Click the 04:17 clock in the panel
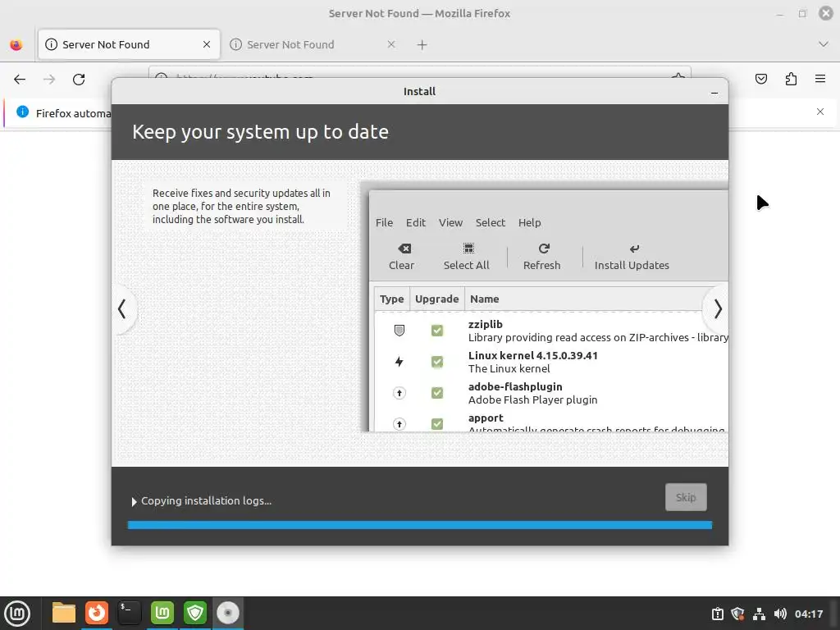The image size is (840, 630). coord(809,614)
